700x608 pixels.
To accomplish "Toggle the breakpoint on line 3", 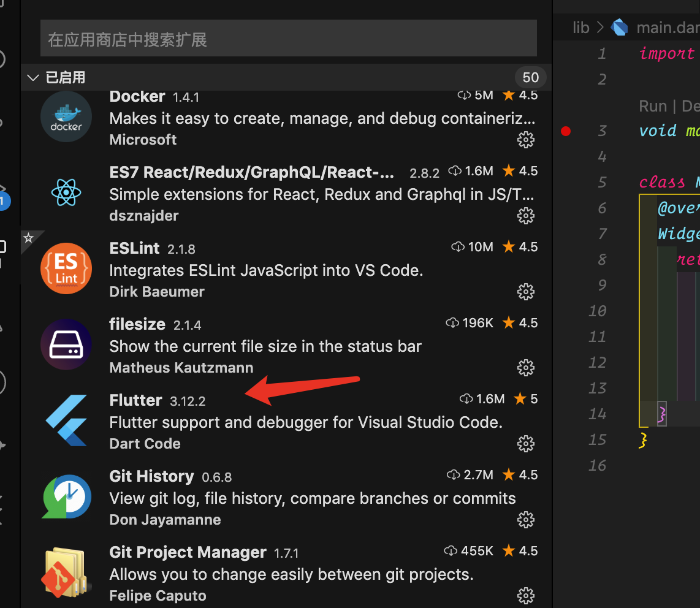I will [x=566, y=131].
